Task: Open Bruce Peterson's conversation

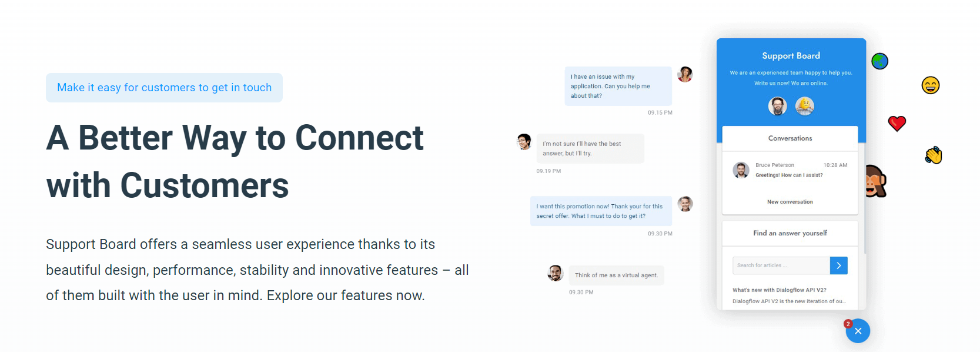Action: [790, 170]
